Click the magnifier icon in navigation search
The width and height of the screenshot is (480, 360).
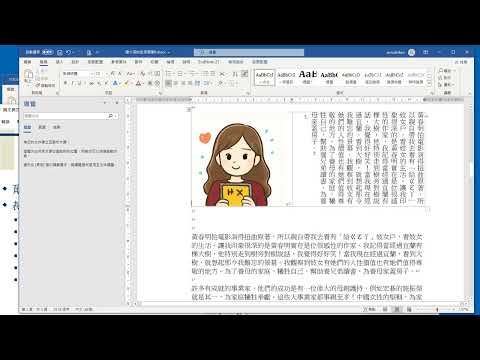pos(111,116)
